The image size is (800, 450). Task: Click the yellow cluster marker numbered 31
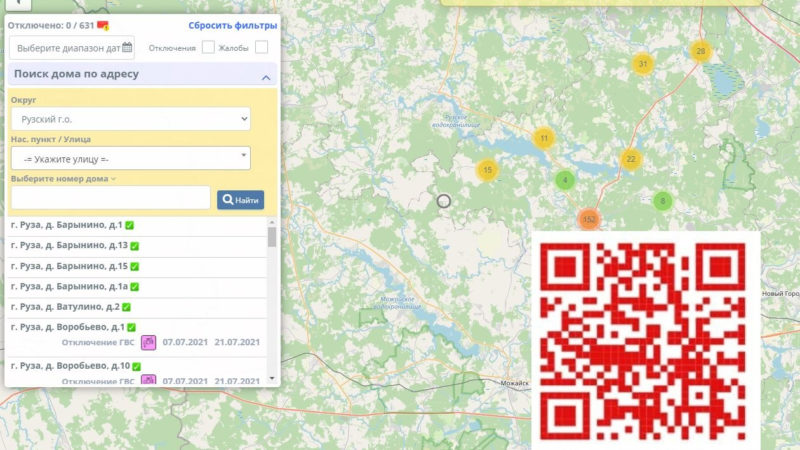click(643, 64)
